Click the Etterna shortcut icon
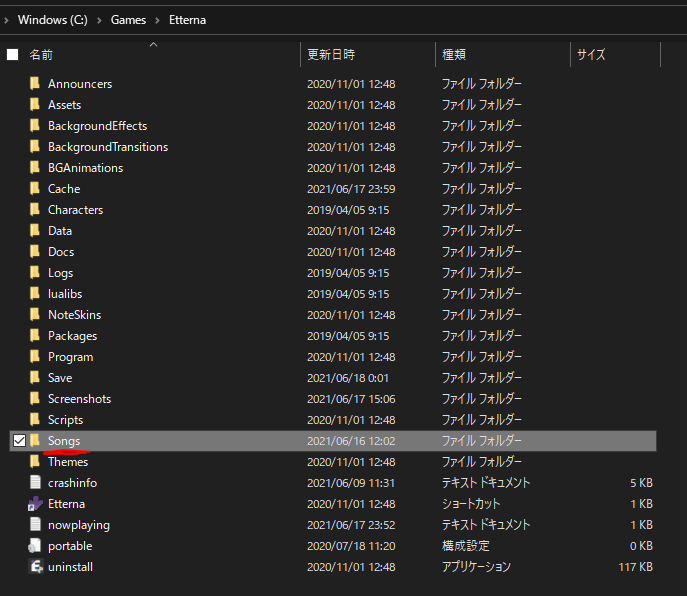The width and height of the screenshot is (687, 596). 35,504
